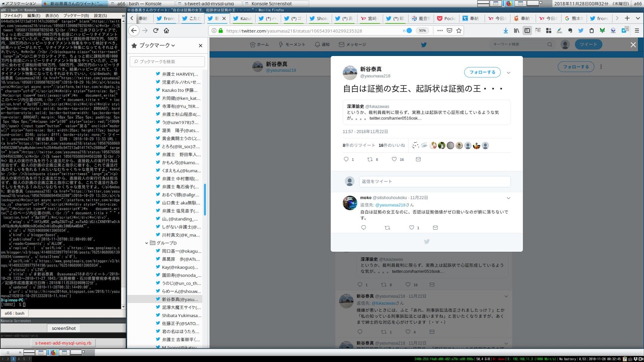Open the 設定(S) menu in Konsole
The width and height of the screenshot is (644, 362).
[x=100, y=16]
